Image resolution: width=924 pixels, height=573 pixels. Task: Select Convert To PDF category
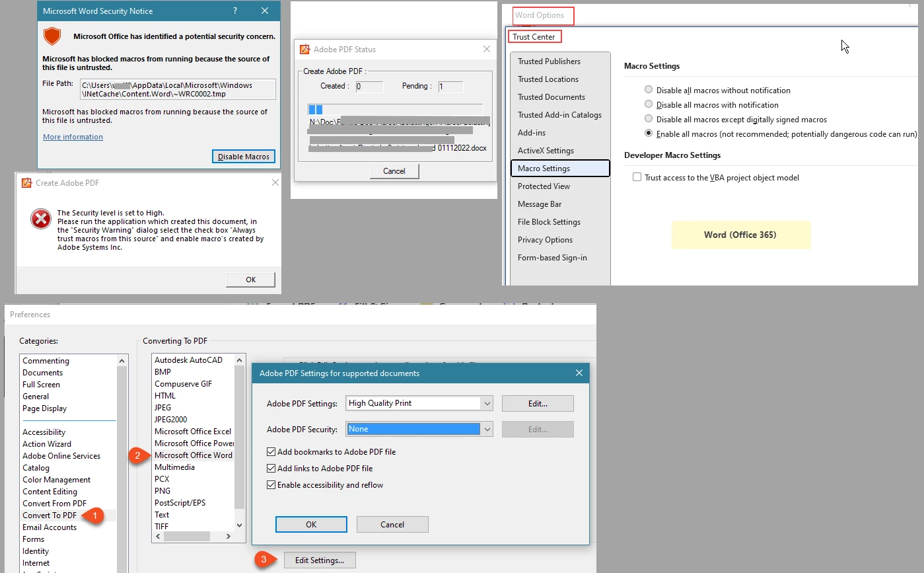50,516
